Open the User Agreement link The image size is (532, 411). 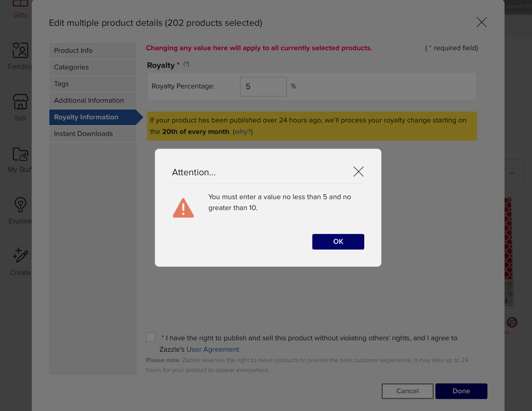(213, 349)
